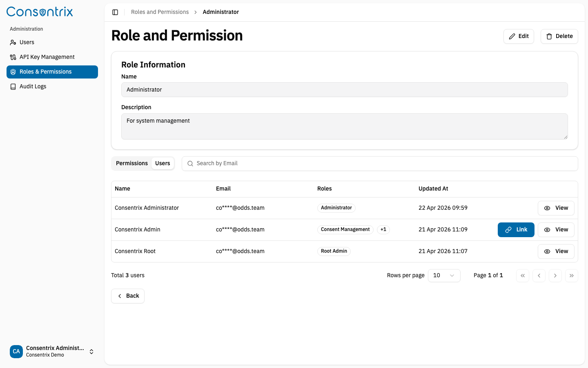This screenshot has width=588, height=368.
Task: Click the Consentrix Demo label
Action: point(45,355)
